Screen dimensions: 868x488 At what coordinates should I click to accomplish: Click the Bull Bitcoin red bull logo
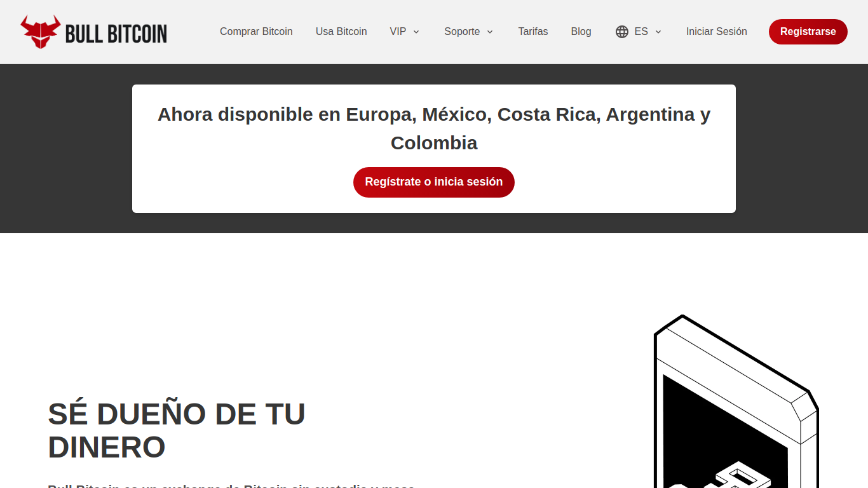(41, 32)
